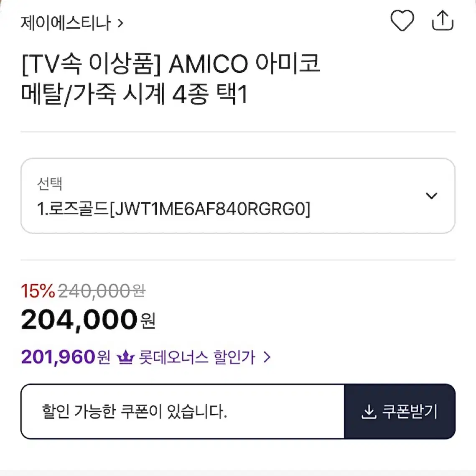Click the download arrow icon in 쿠폰받기
This screenshot has width=476, height=476.
click(369, 412)
